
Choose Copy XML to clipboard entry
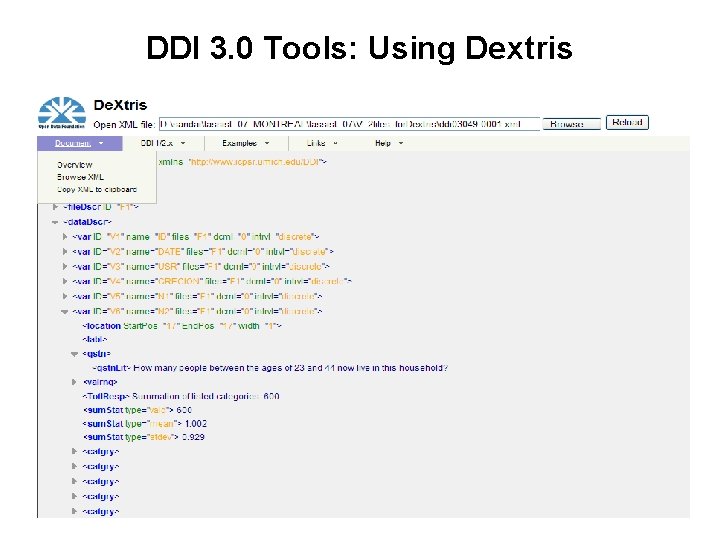(97, 190)
